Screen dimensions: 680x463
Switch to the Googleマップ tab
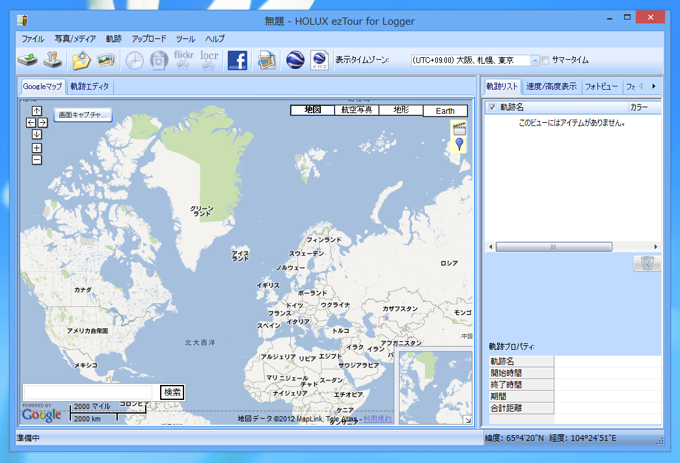point(42,86)
